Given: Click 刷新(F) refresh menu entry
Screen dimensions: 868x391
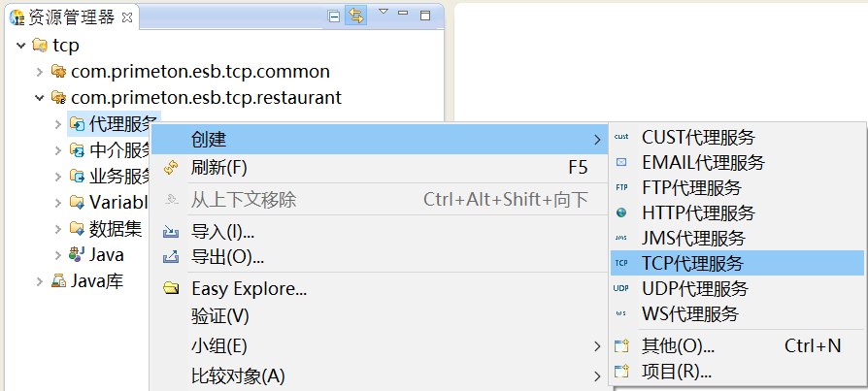Looking at the screenshot, I should (x=218, y=168).
